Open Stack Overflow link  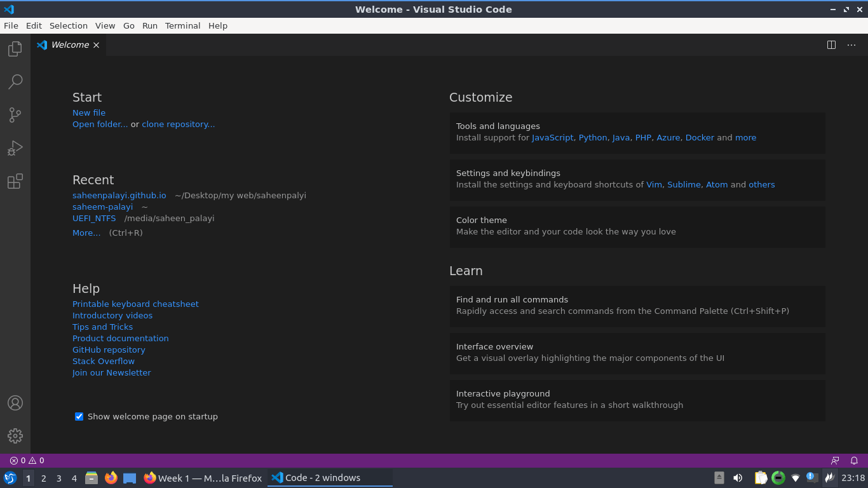pos(104,362)
